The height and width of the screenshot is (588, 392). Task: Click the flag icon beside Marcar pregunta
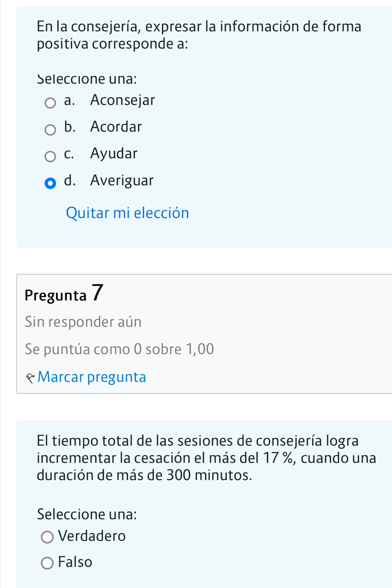click(30, 378)
